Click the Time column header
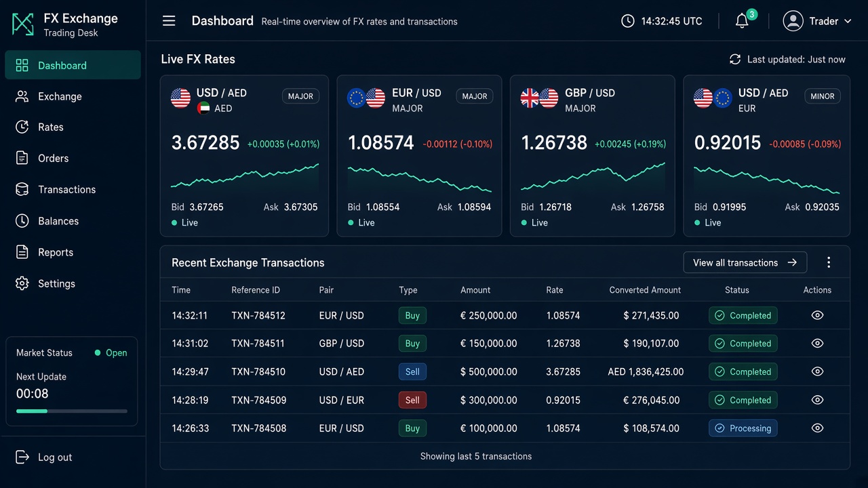 pyautogui.click(x=181, y=290)
